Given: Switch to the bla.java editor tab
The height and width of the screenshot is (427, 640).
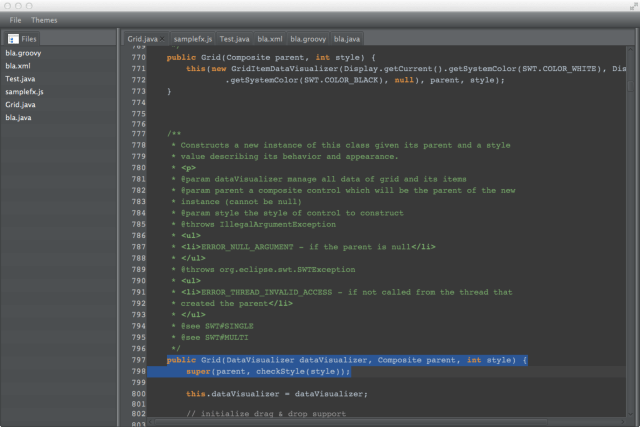Looking at the screenshot, I should (347, 39).
